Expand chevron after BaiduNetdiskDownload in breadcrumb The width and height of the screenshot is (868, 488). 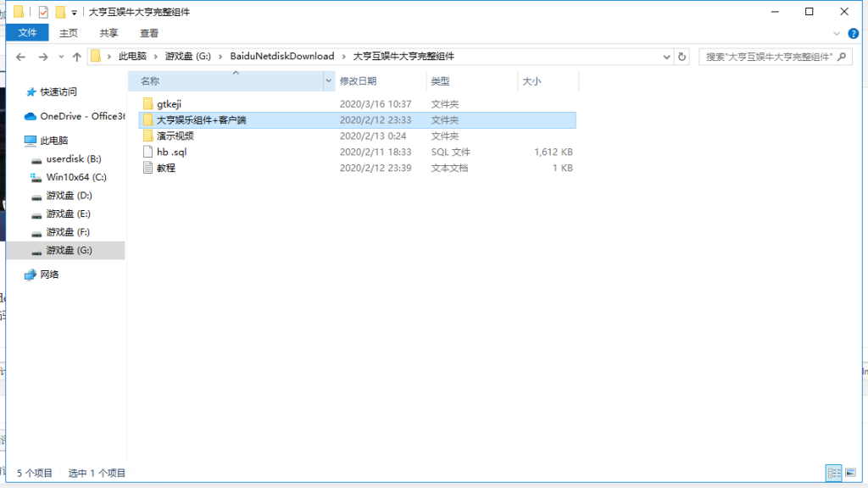coord(344,57)
